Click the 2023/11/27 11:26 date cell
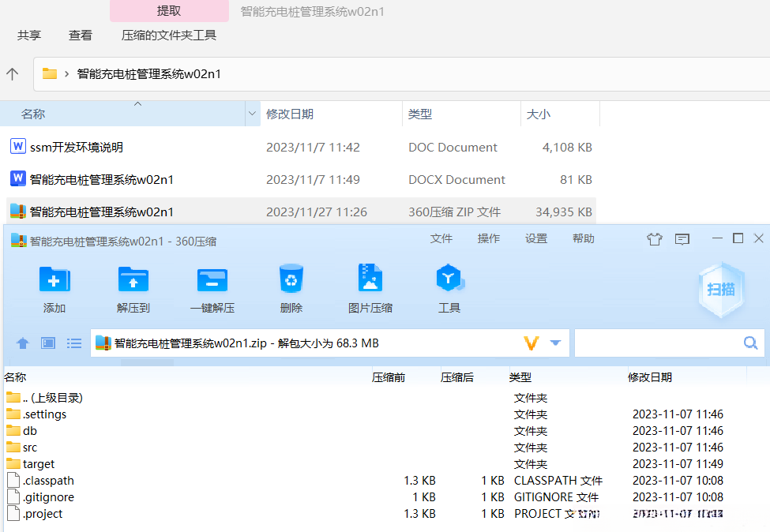The width and height of the screenshot is (770, 532). (317, 212)
